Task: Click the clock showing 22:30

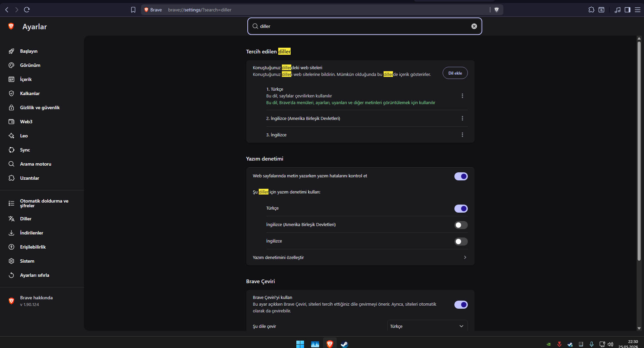Action: pyautogui.click(x=633, y=342)
